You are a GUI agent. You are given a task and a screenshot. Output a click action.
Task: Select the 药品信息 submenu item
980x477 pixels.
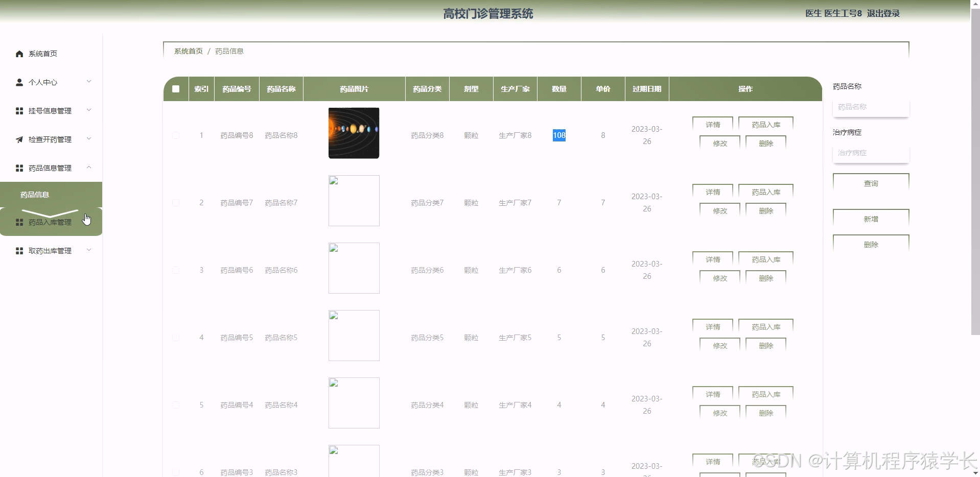pyautogui.click(x=51, y=195)
